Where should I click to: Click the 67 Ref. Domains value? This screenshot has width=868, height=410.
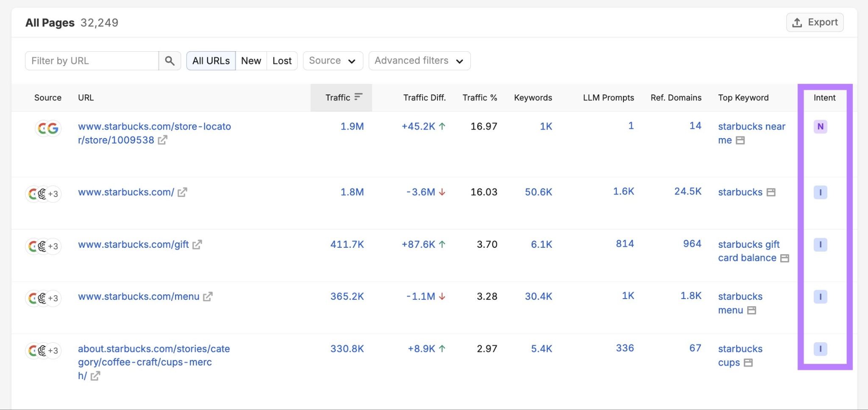[x=695, y=348]
